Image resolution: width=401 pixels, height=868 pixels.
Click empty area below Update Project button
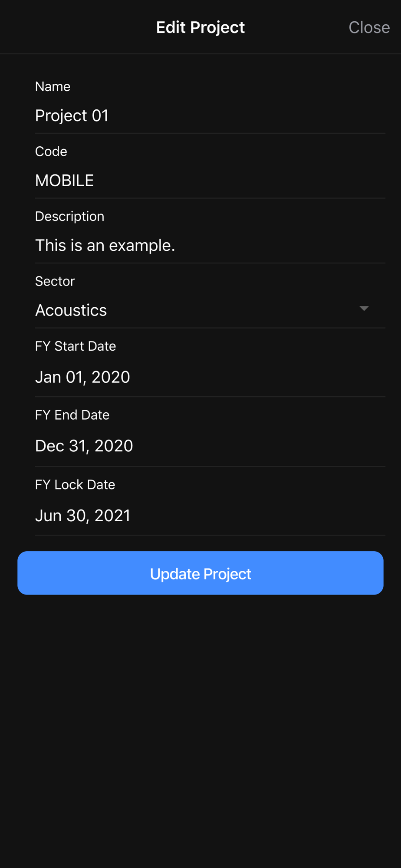click(200, 716)
